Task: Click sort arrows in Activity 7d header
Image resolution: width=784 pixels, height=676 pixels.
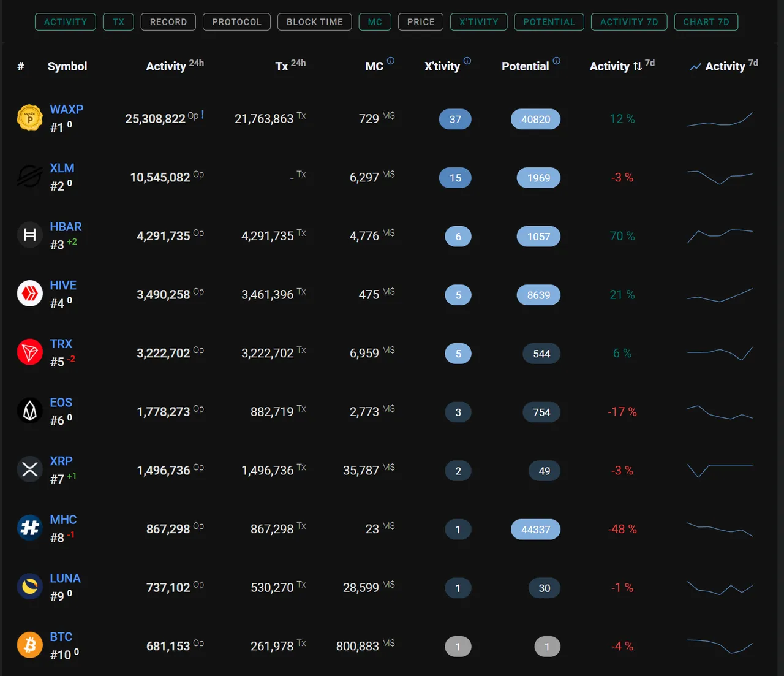Action: click(x=638, y=66)
